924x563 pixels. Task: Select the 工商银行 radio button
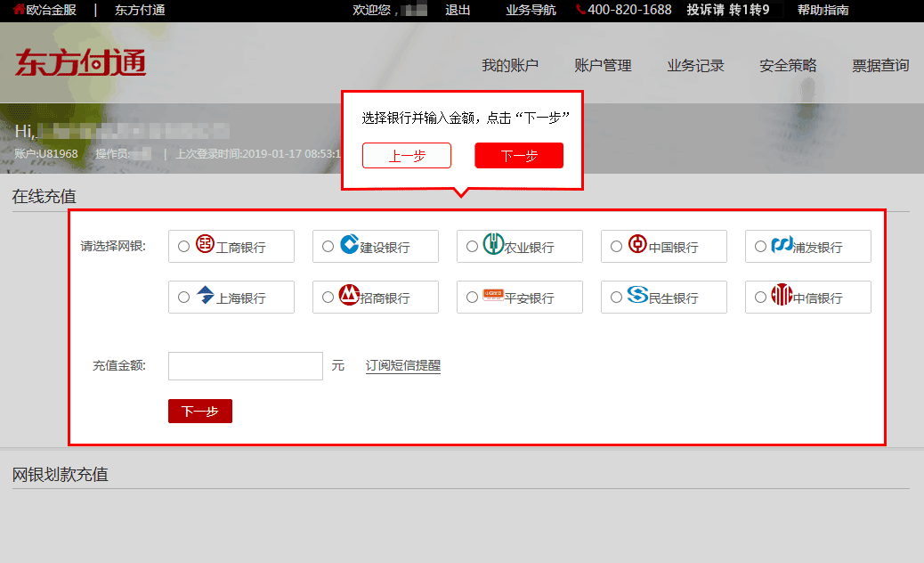(184, 247)
